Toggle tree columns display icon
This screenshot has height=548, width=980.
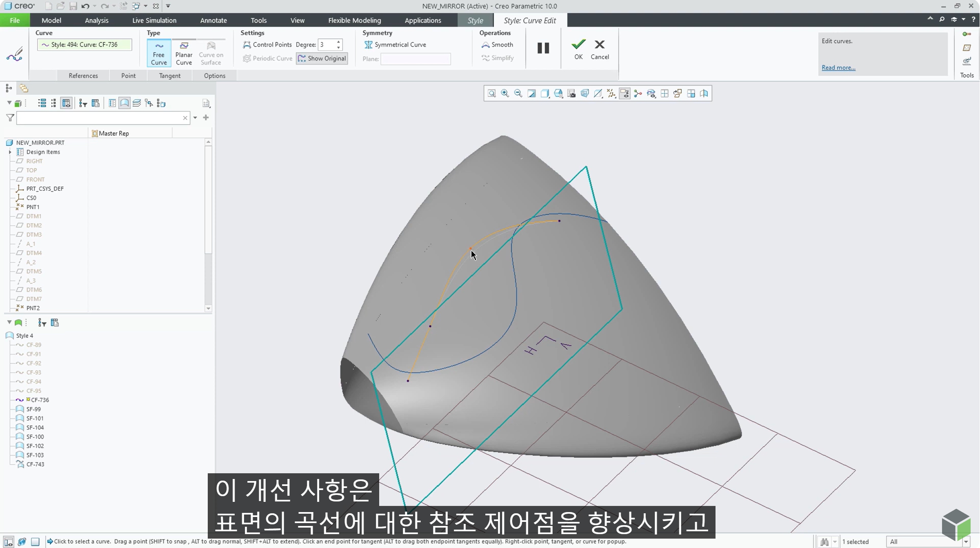click(x=66, y=103)
